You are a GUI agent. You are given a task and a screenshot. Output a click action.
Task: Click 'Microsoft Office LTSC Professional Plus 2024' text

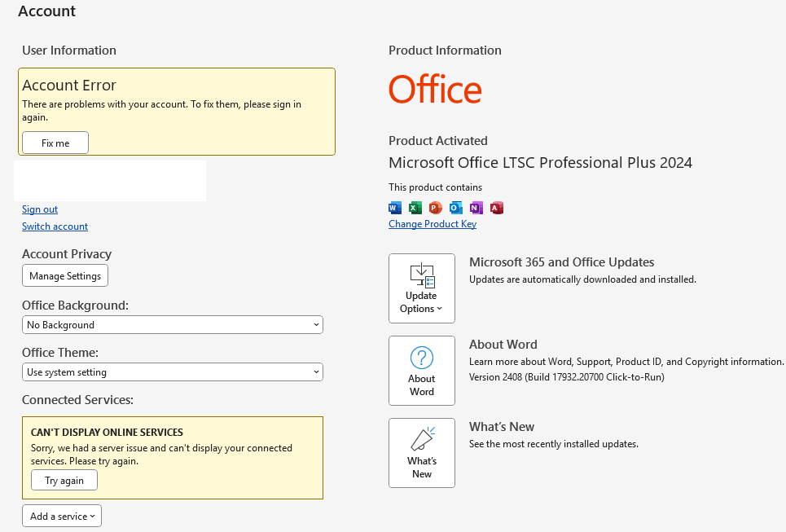click(540, 163)
